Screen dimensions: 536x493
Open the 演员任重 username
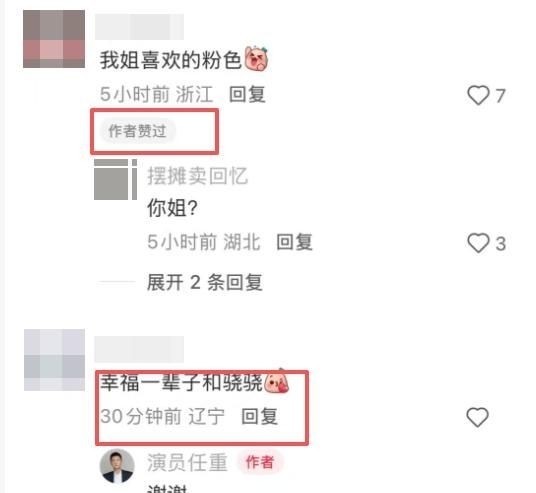[x=187, y=462]
